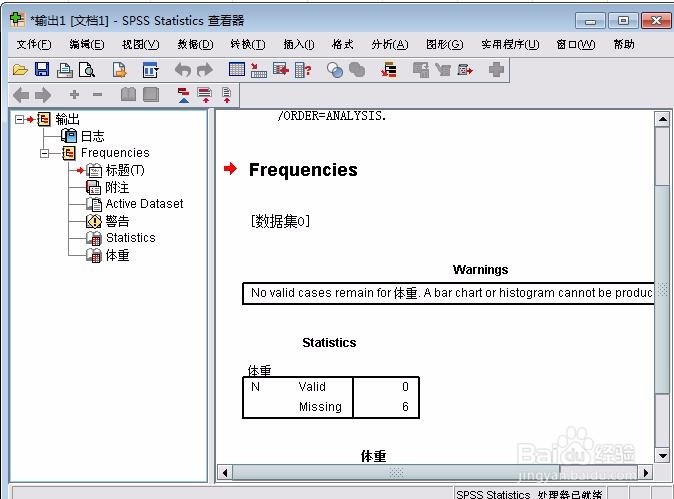Select 体重 in the outline tree
Viewport: 674px width, 499px height.
[x=117, y=255]
